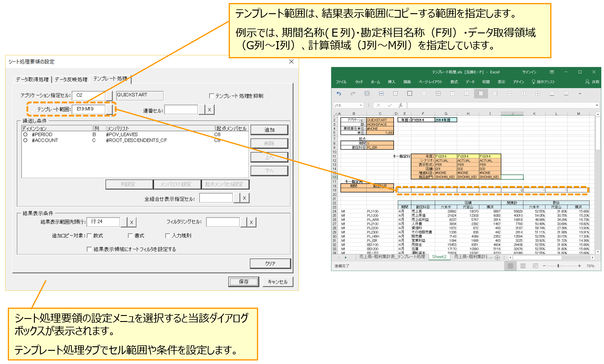Click the vertical scrollbar in Excel
This screenshot has height=364, width=604.
tap(598, 183)
